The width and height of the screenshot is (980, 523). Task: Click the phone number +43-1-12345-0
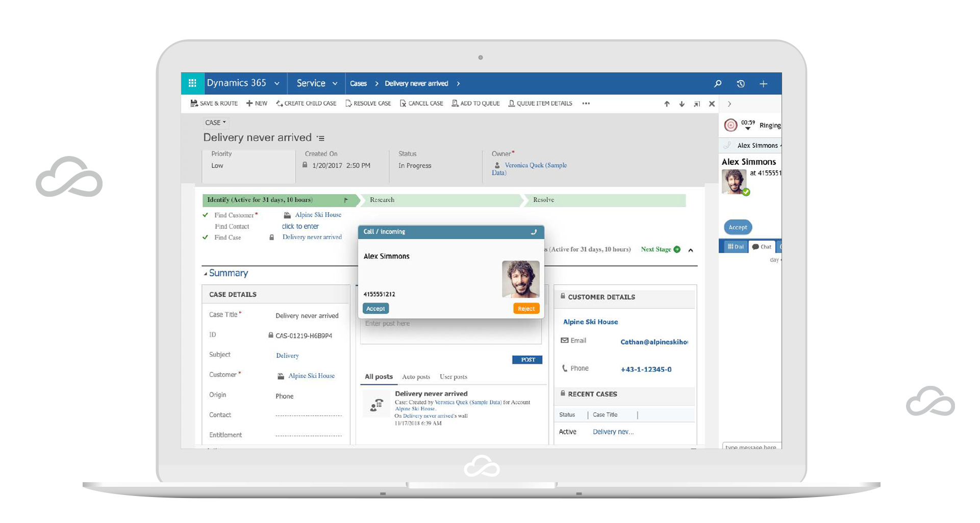(646, 370)
